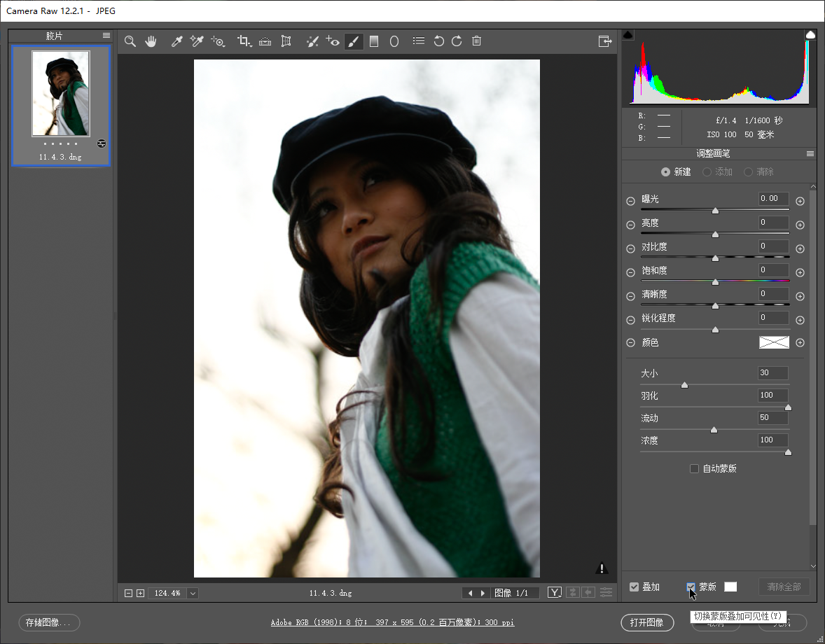Click the 存储图像... button

pyautogui.click(x=49, y=622)
